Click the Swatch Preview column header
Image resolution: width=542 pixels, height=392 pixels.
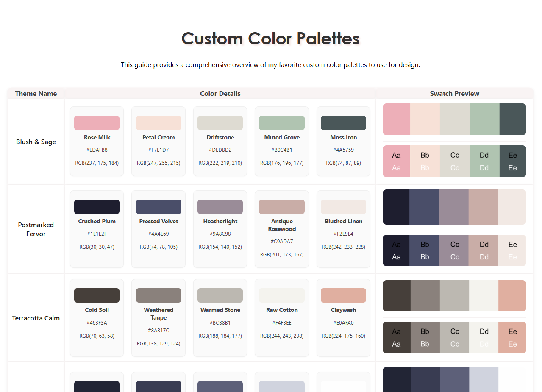455,94
